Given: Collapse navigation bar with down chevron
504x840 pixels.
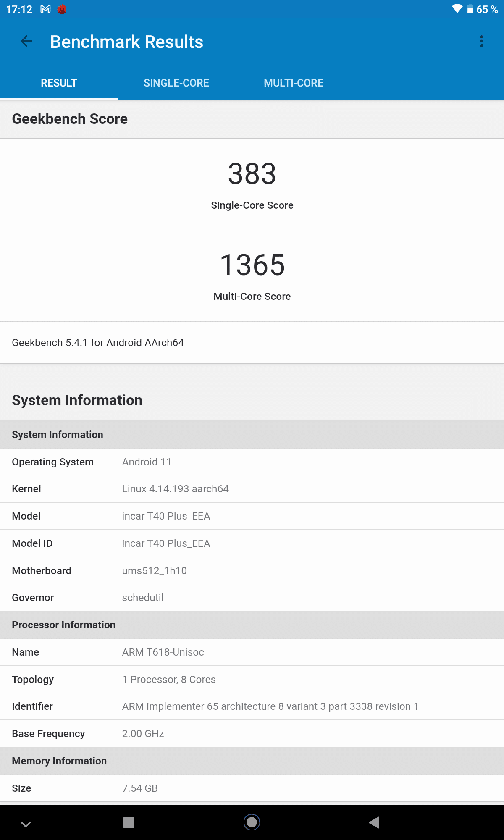Looking at the screenshot, I should [x=26, y=824].
